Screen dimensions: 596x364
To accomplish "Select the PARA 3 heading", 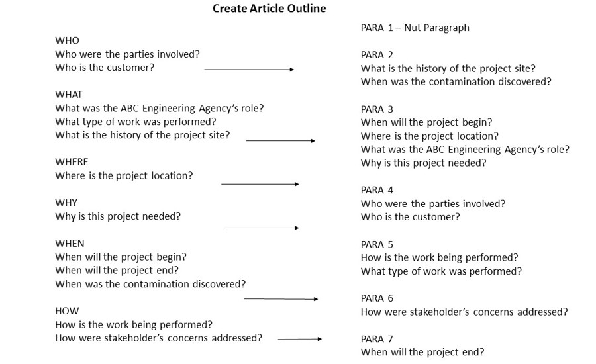I will pos(377,109).
